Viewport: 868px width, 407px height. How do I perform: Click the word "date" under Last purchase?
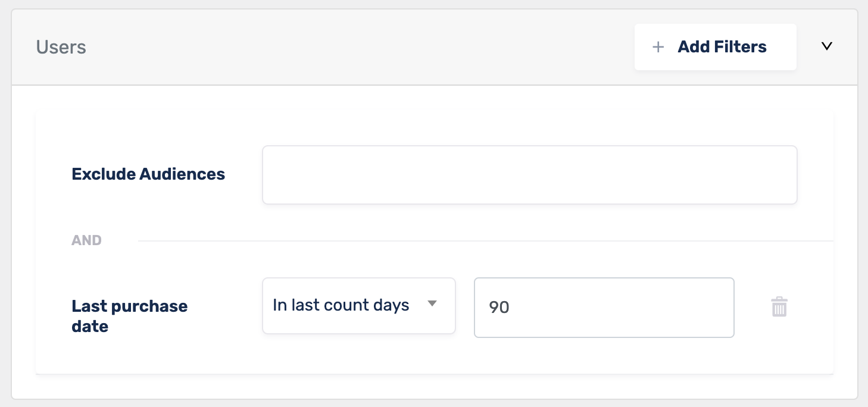pyautogui.click(x=90, y=326)
